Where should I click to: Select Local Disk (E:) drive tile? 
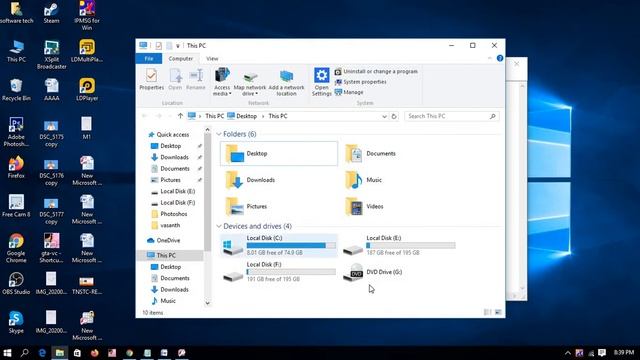point(399,245)
